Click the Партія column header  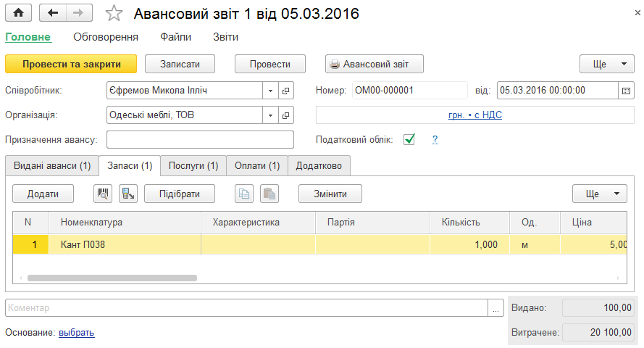point(372,223)
